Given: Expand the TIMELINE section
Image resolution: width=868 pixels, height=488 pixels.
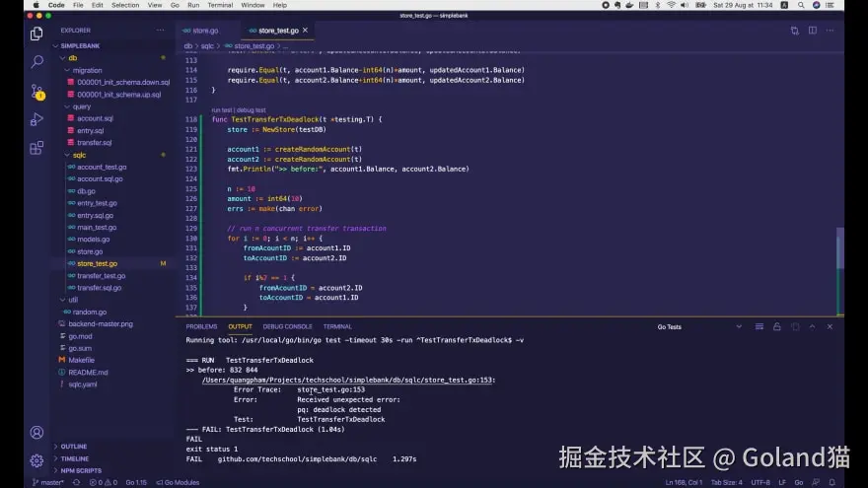Looking at the screenshot, I should (x=75, y=458).
